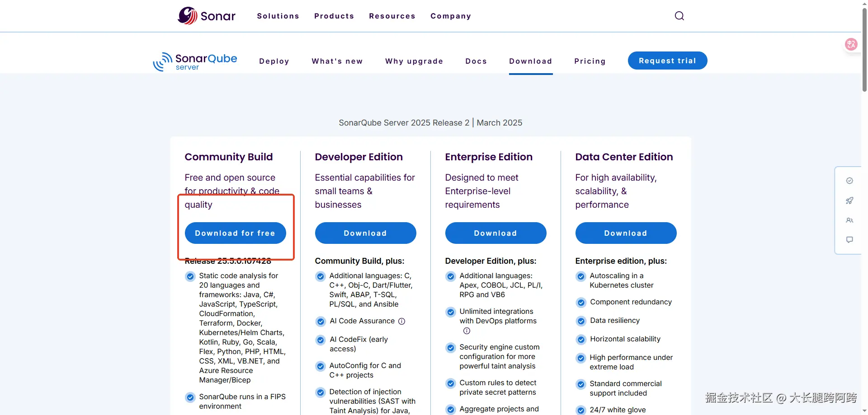Switch to the Pricing tab
Viewport: 868px width, 415px height.
click(590, 61)
